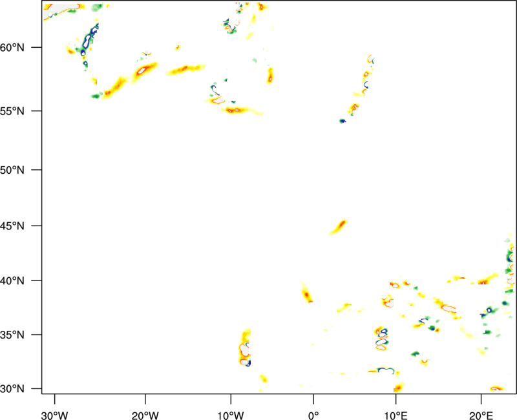Viewport: 517px width, 420px height.
Task: Click the 10°W longitude label
Action: pos(231,415)
